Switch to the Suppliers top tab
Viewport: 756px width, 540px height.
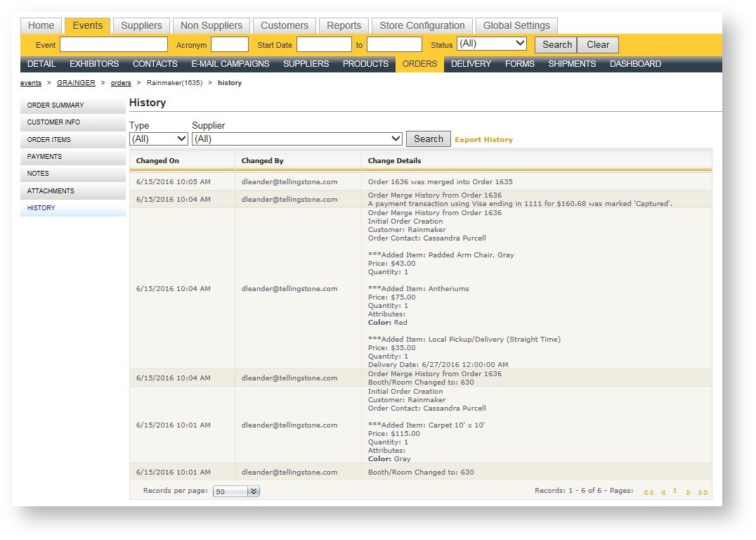click(x=141, y=25)
